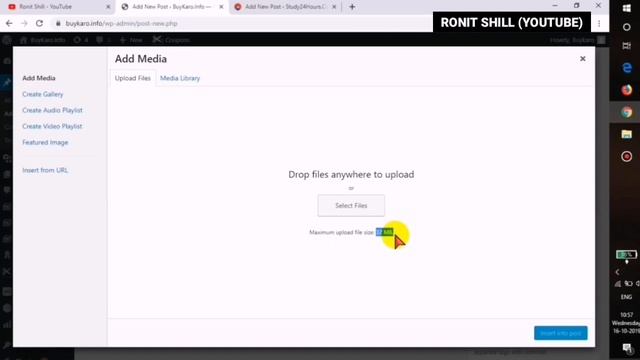
Task: Close the Ronit Shill YouTube tab
Action: coord(108,7)
